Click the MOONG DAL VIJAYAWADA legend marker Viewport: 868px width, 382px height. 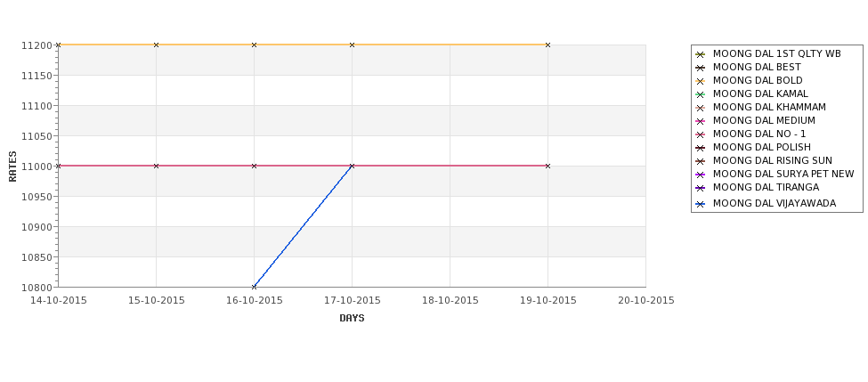tap(701, 204)
